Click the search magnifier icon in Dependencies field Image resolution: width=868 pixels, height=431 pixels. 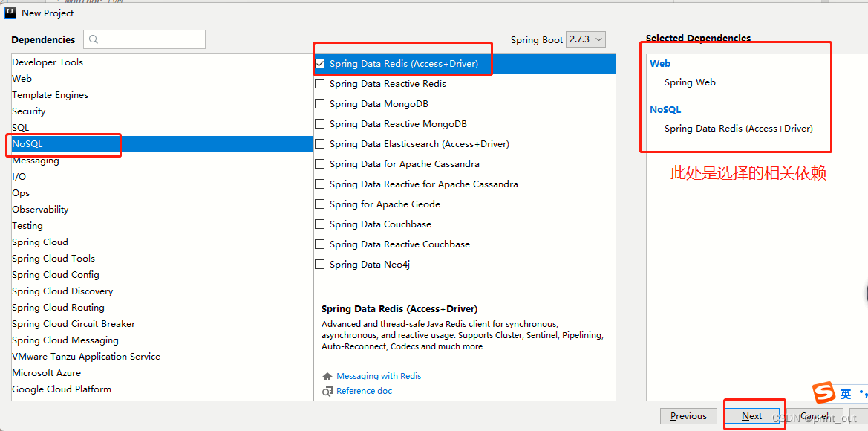coord(94,39)
